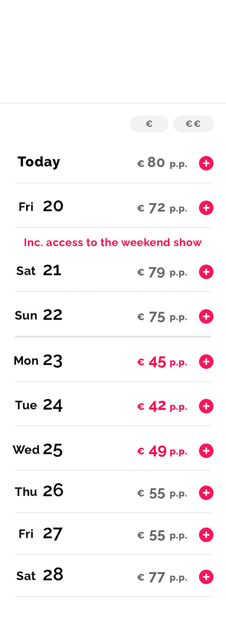Viewport: 226px width, 644px height.
Task: Add Sat 28 using the plus icon
Action: click(206, 577)
